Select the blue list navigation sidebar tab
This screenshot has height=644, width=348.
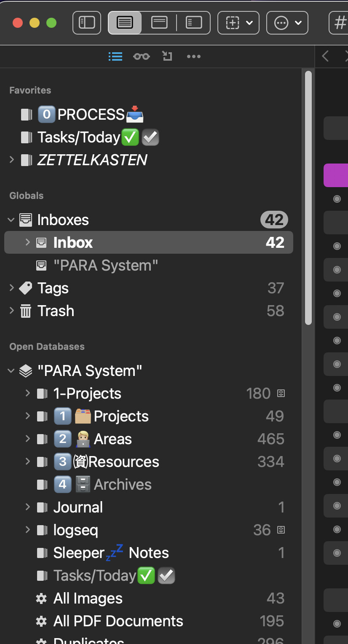[x=115, y=56]
